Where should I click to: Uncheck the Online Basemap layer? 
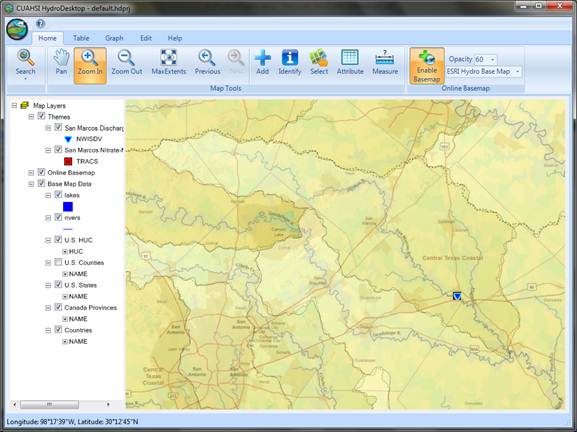[41, 172]
